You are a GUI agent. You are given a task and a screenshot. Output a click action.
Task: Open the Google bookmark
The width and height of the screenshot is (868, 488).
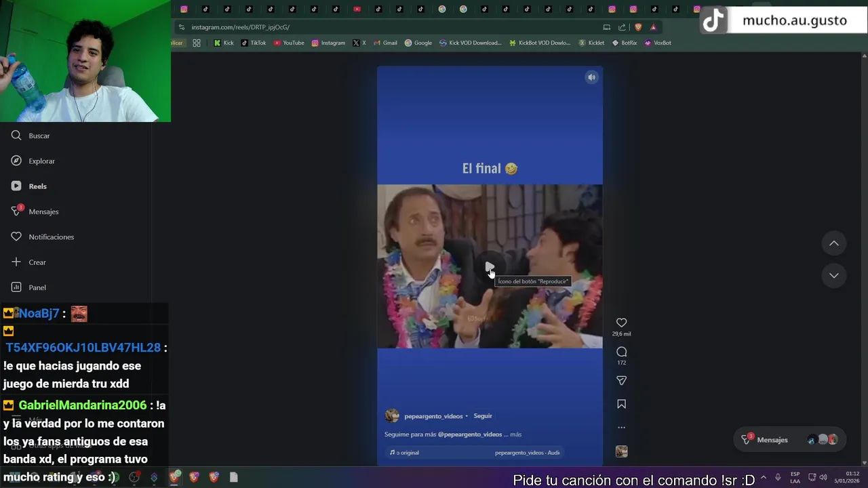point(418,43)
